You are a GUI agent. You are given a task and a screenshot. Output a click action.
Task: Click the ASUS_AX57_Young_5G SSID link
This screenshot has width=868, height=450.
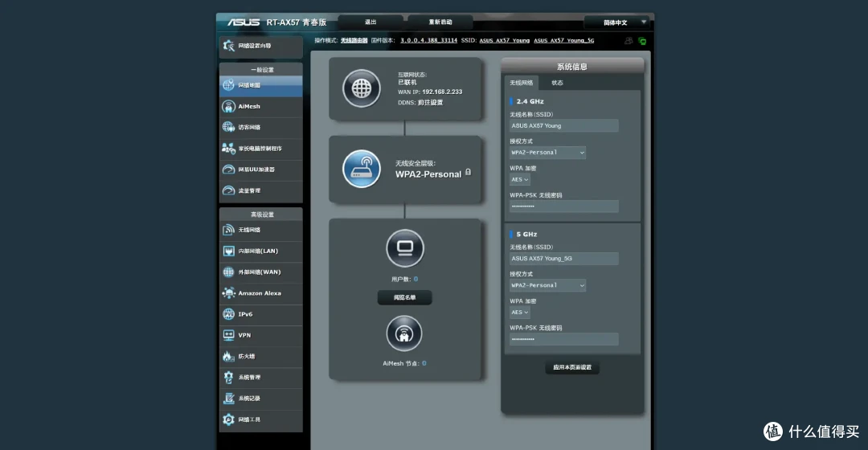(x=563, y=40)
